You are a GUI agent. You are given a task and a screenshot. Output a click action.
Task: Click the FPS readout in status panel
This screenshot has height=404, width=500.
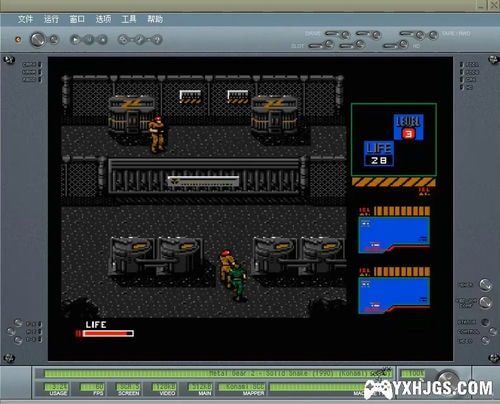click(x=92, y=387)
